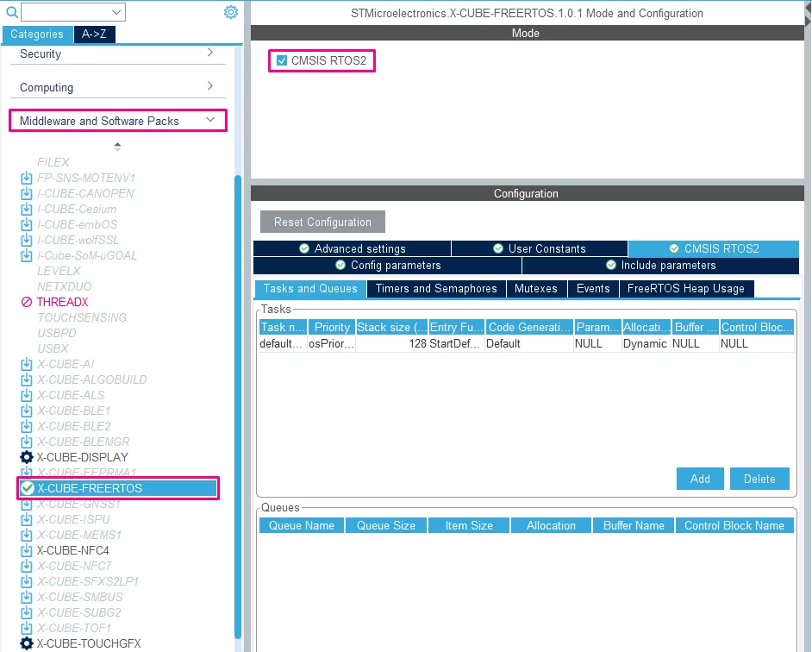Click the Stack size value 128
The width and height of the screenshot is (812, 652).
pyautogui.click(x=391, y=343)
